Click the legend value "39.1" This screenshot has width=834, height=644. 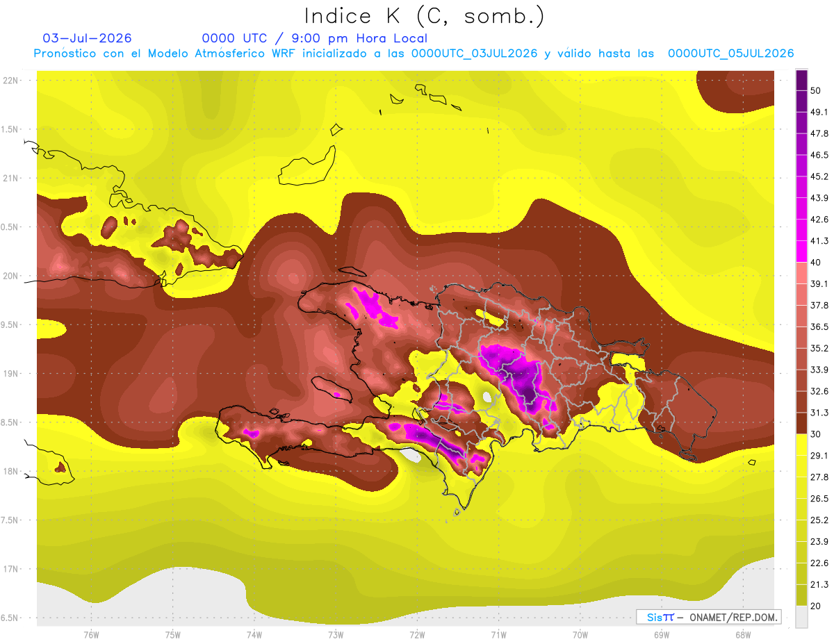pyautogui.click(x=819, y=283)
